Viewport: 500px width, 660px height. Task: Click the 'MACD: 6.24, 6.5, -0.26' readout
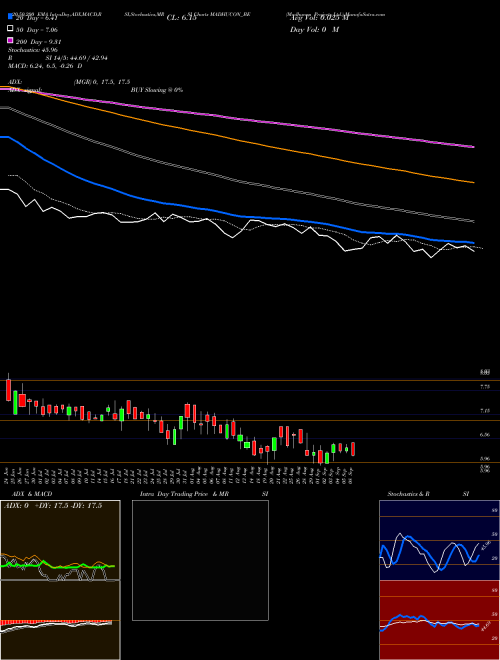[45, 66]
